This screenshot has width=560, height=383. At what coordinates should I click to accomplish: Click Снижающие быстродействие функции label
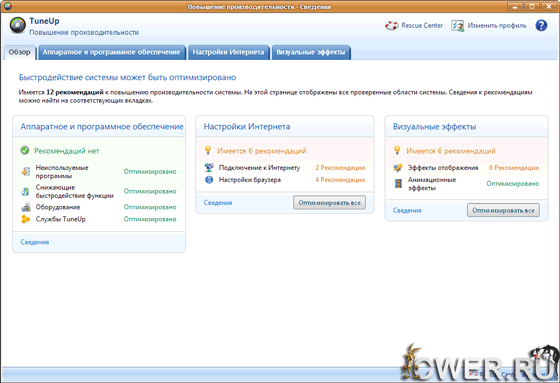74,191
